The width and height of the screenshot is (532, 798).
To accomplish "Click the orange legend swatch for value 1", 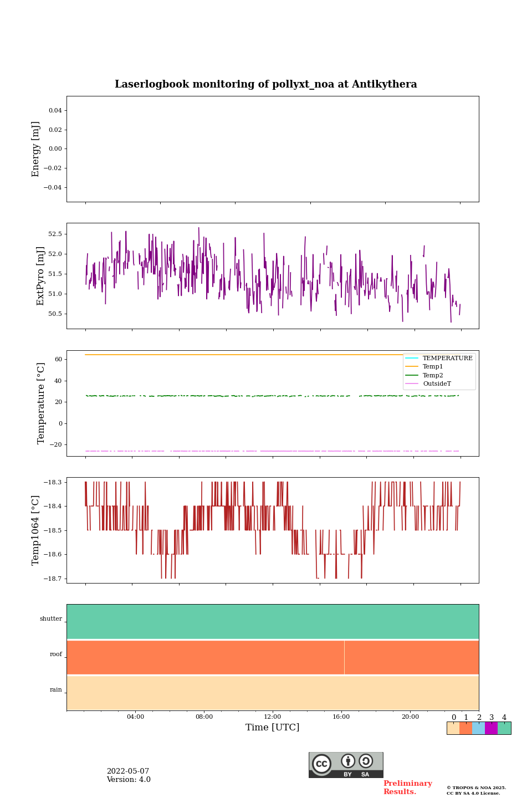I will (x=465, y=728).
